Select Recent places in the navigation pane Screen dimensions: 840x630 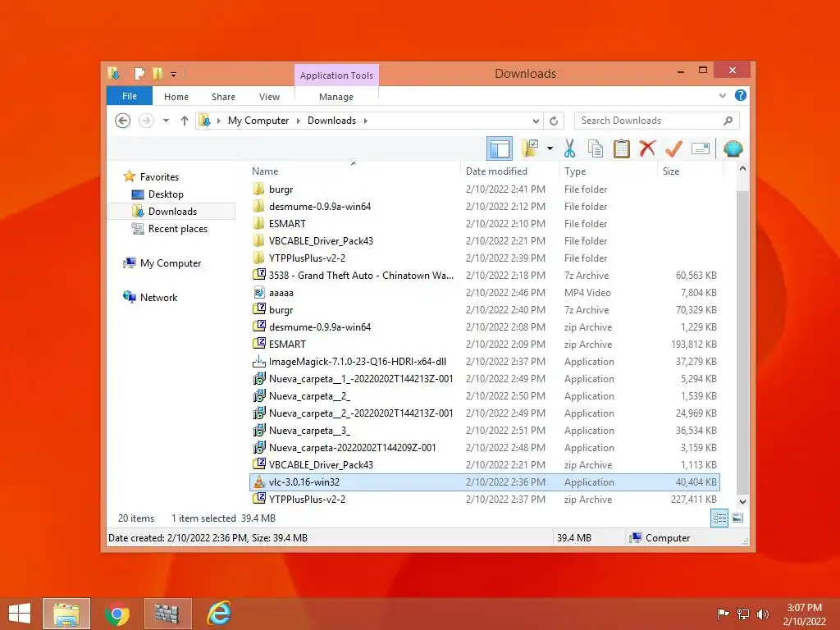(177, 229)
